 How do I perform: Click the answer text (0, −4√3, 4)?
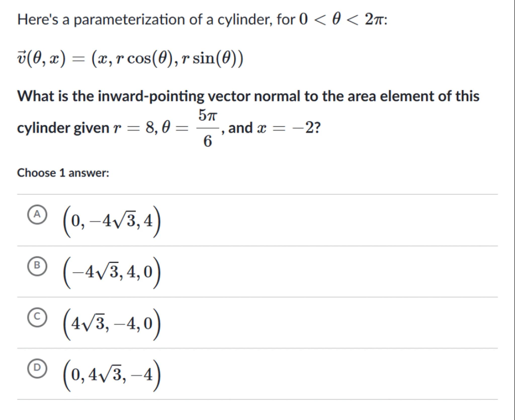112,221
